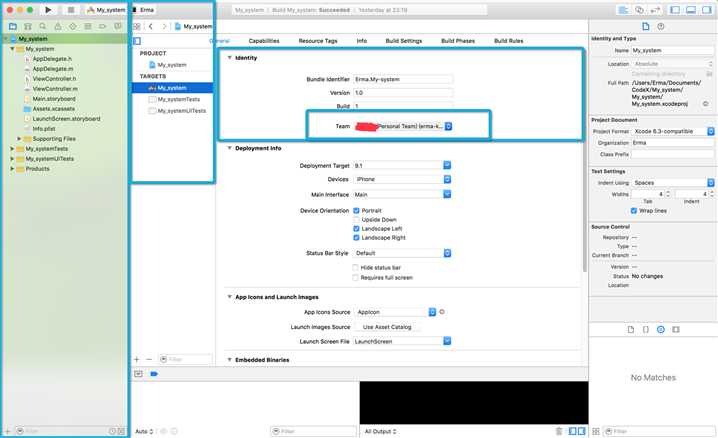Screen dimensions: 718x438
Task: Open the All Output console selector
Action: click(x=380, y=431)
